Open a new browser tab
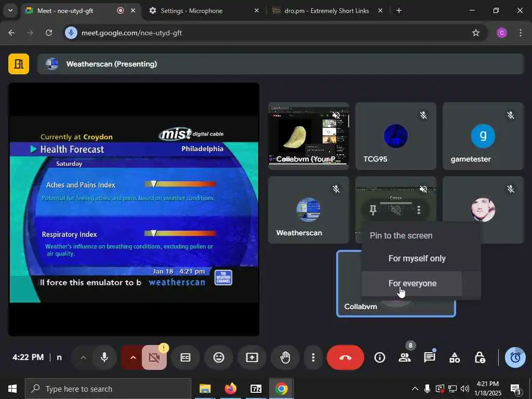Image resolution: width=532 pixels, height=399 pixels. pyautogui.click(x=399, y=11)
